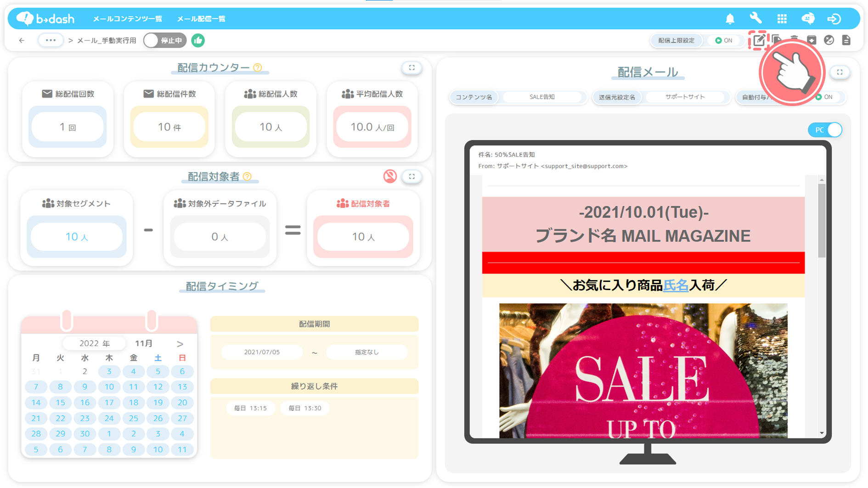Image resolution: width=868 pixels, height=488 pixels.
Task: Click the help icon beside 配信対象者 heading
Action: (247, 176)
